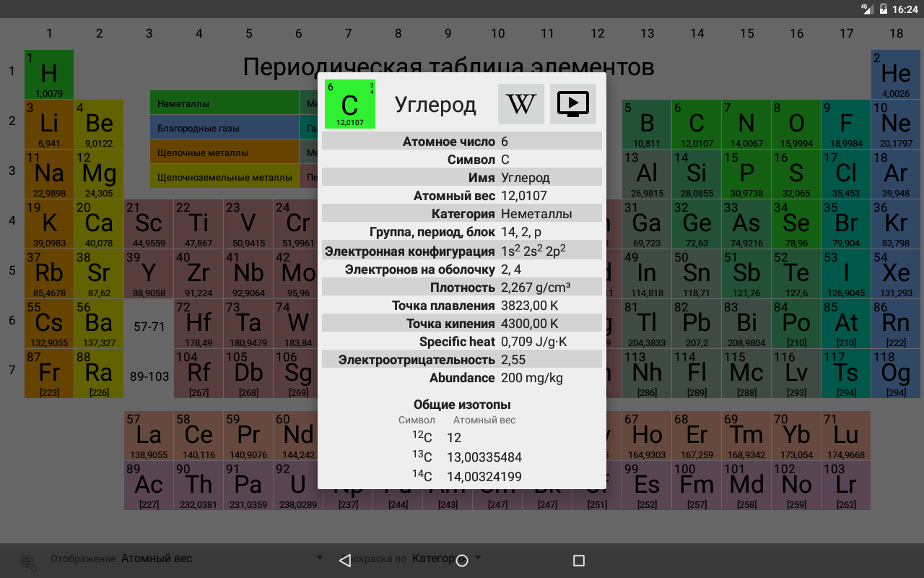Tap the magnifier search icon

click(29, 563)
